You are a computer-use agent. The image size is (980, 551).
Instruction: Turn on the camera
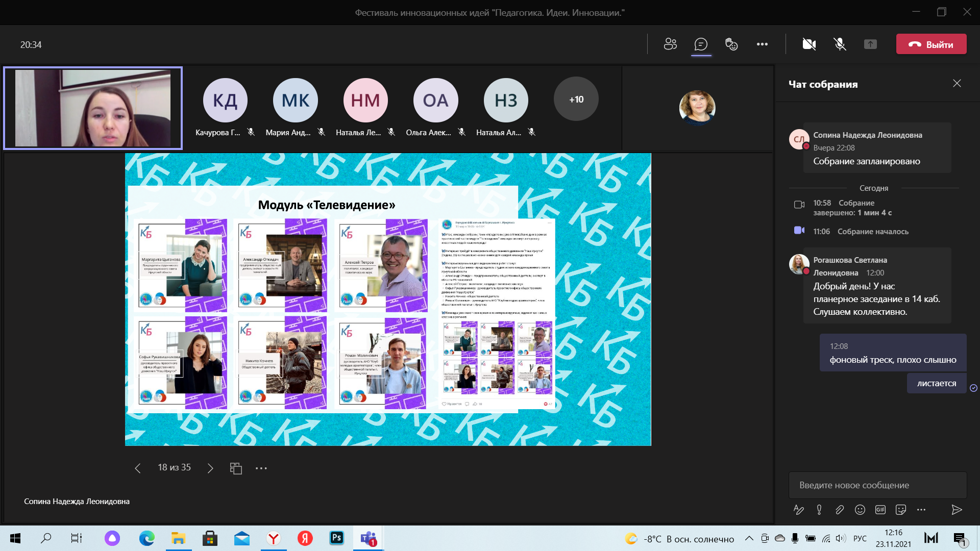tap(809, 44)
